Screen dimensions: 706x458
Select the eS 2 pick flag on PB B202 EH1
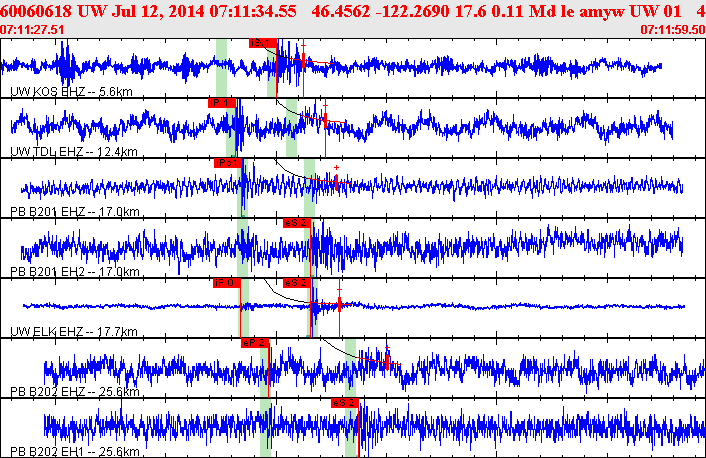345,402
